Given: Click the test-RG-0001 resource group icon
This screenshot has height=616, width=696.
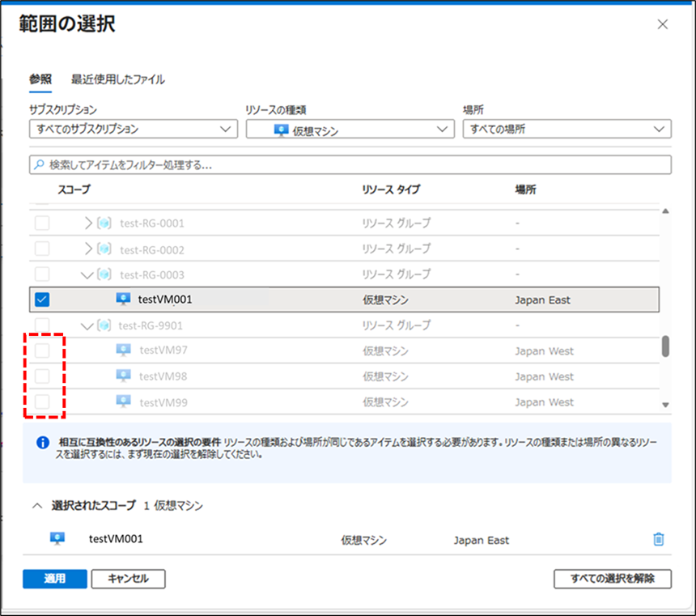Looking at the screenshot, I should pos(104,223).
